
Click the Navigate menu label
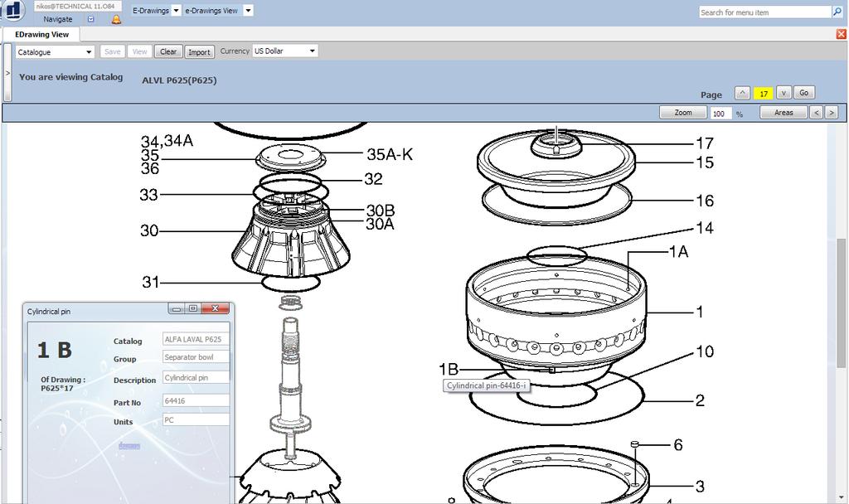tap(58, 20)
